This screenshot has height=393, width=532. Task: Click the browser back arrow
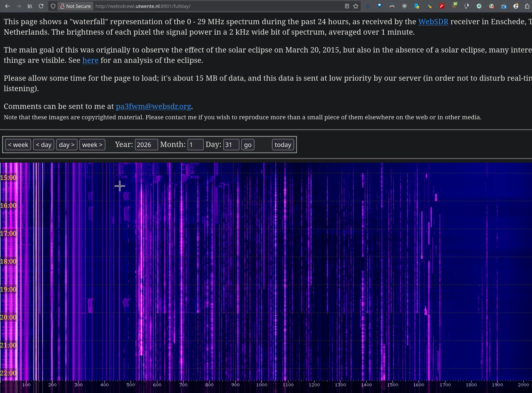(x=7, y=6)
